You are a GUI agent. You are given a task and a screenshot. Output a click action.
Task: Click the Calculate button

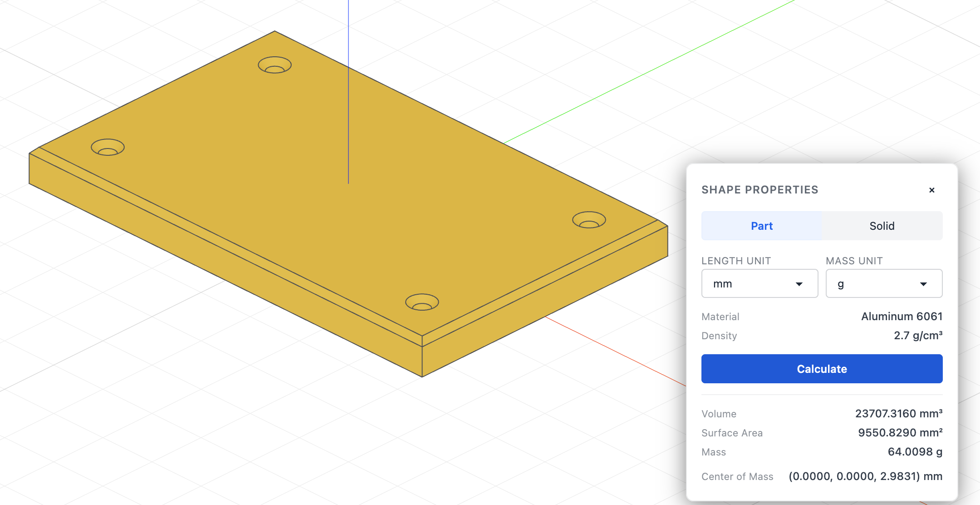pyautogui.click(x=822, y=369)
